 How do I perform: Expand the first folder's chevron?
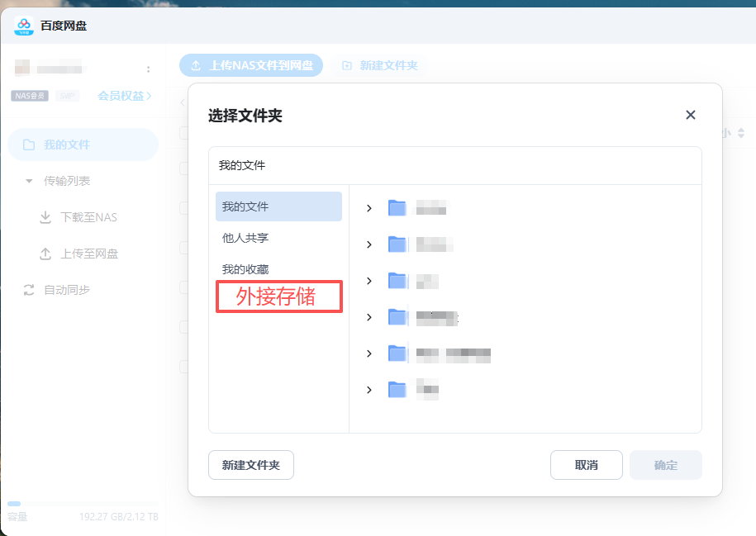(x=368, y=208)
